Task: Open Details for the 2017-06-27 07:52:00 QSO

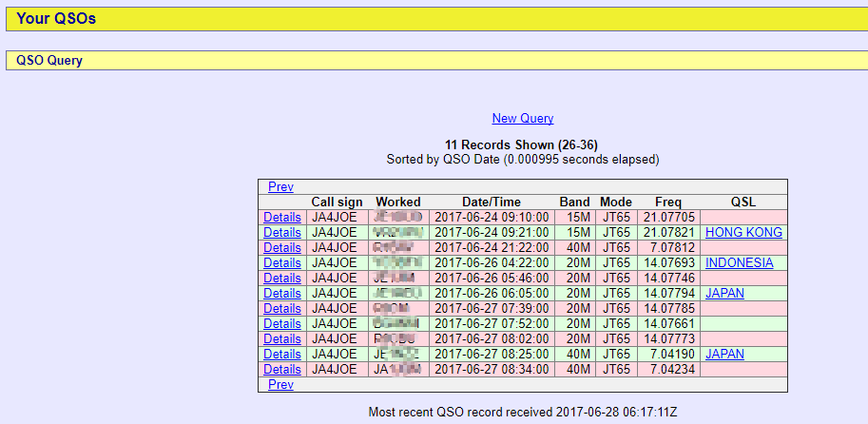Action: coord(282,324)
